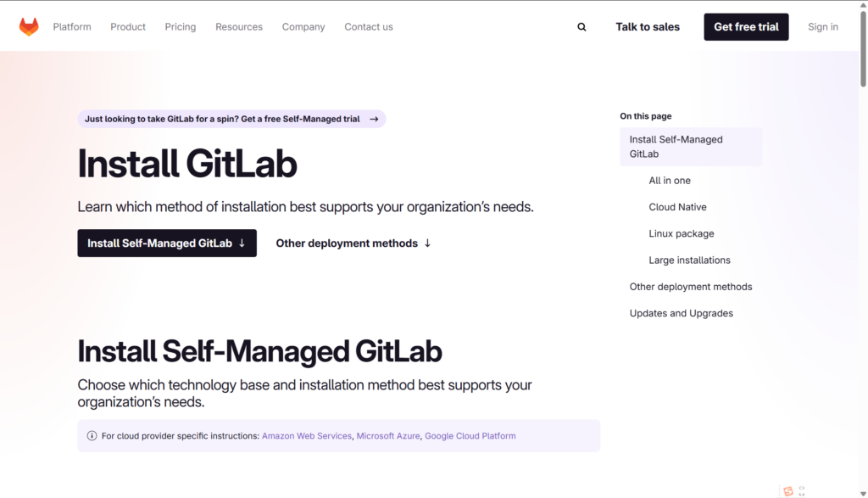Open the Platform navigation menu
This screenshot has height=498, width=868.
(x=72, y=27)
